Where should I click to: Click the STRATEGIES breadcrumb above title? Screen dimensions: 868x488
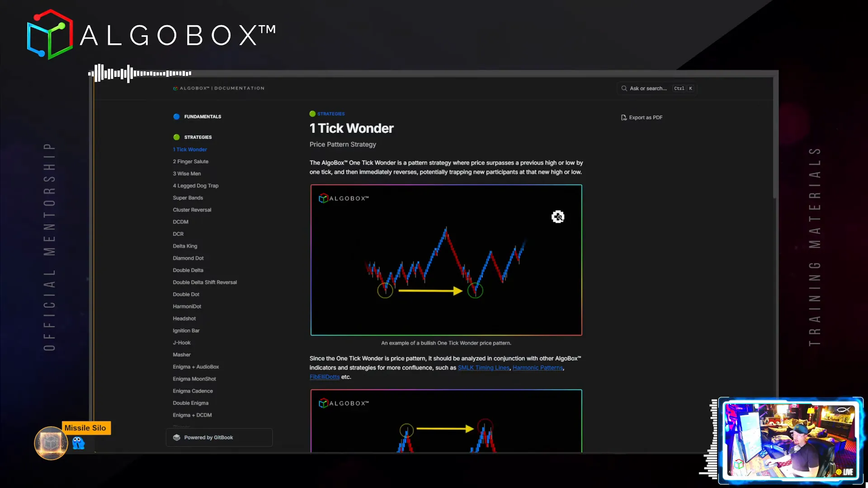(331, 114)
